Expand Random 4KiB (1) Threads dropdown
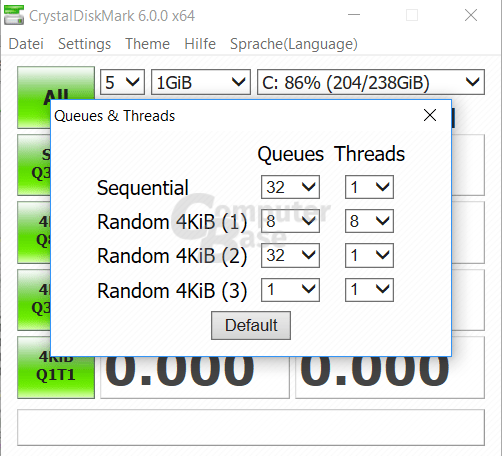 click(369, 221)
